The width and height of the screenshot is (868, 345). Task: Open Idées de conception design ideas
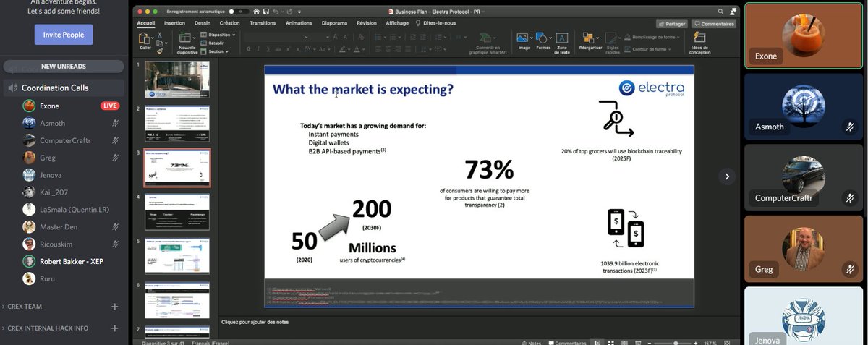click(x=699, y=38)
